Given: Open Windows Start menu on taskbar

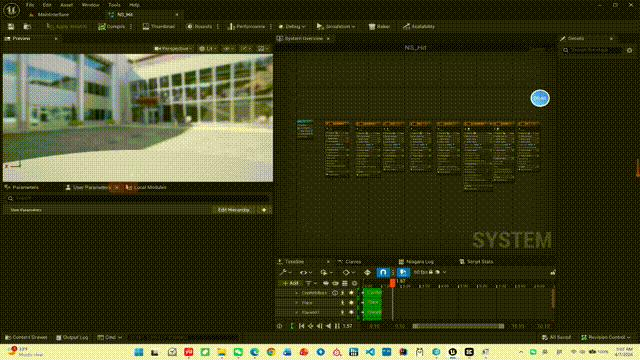Looking at the screenshot, I should click(x=138, y=352).
